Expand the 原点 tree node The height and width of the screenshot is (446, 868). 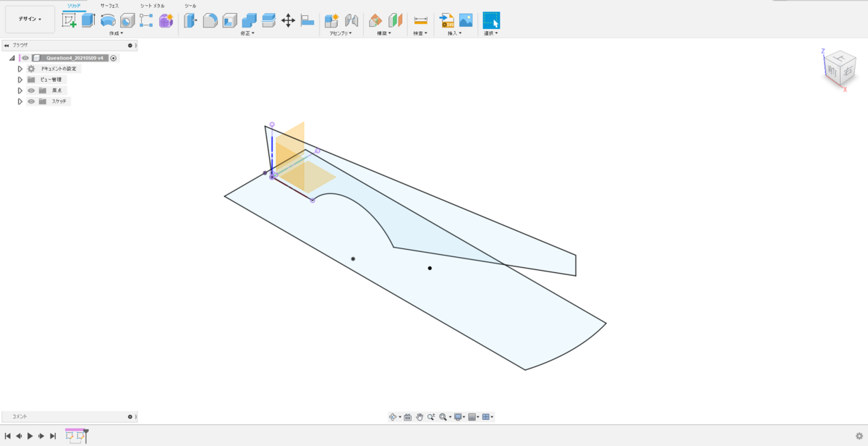pyautogui.click(x=20, y=91)
